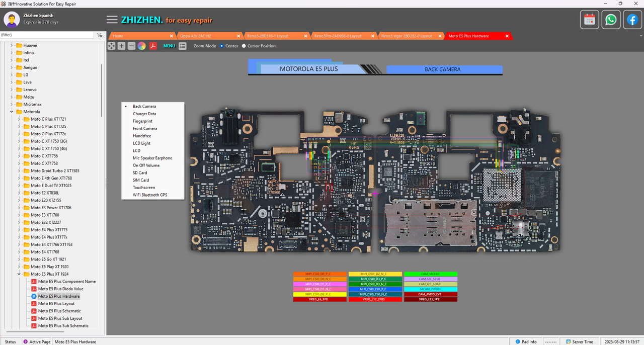
Task: Click the CAM_I2C_SCL0 lavender legend swatch
Action: (430, 279)
